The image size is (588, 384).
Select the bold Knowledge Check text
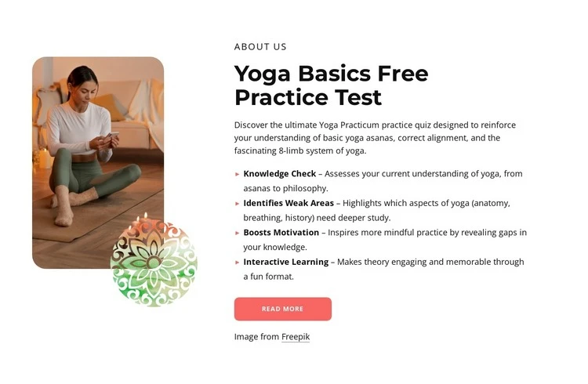(x=280, y=174)
